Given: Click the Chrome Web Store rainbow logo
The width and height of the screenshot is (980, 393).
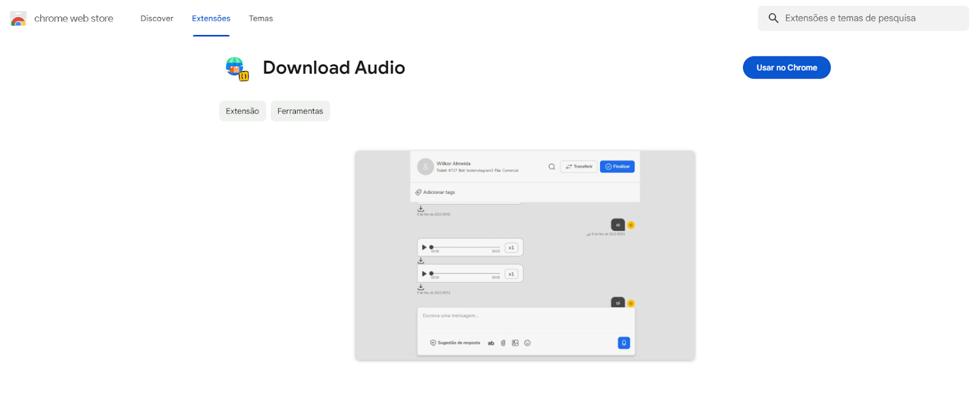Looking at the screenshot, I should coord(18,18).
